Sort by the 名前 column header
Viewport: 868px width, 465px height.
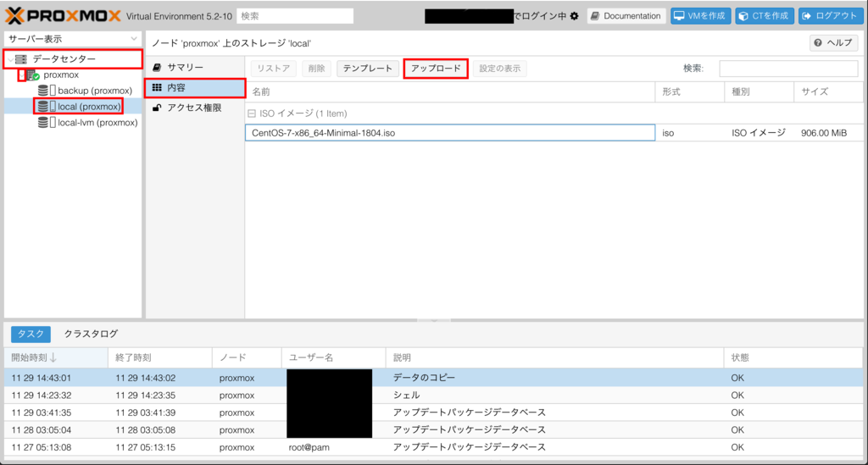(x=450, y=91)
